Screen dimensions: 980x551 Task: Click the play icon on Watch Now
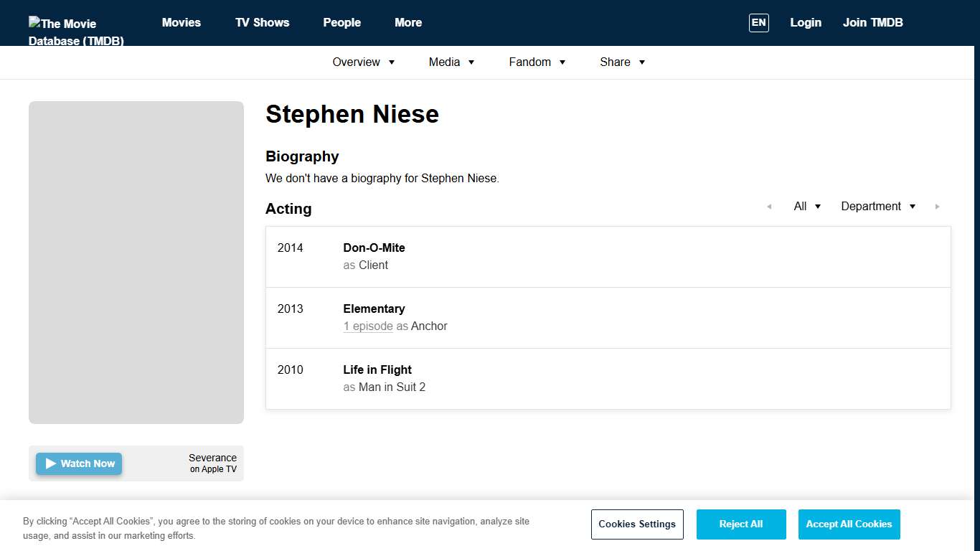50,463
